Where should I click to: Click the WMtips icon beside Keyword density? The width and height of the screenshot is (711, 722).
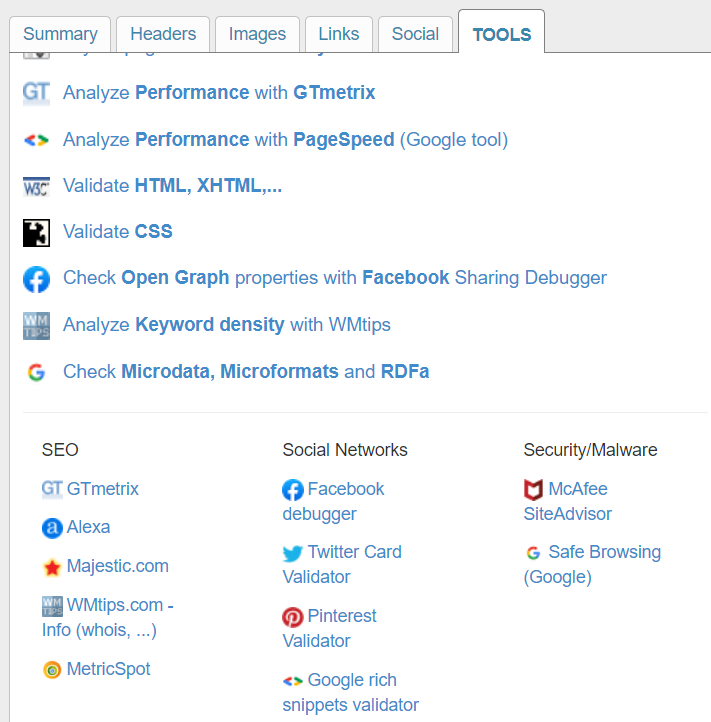point(36,326)
